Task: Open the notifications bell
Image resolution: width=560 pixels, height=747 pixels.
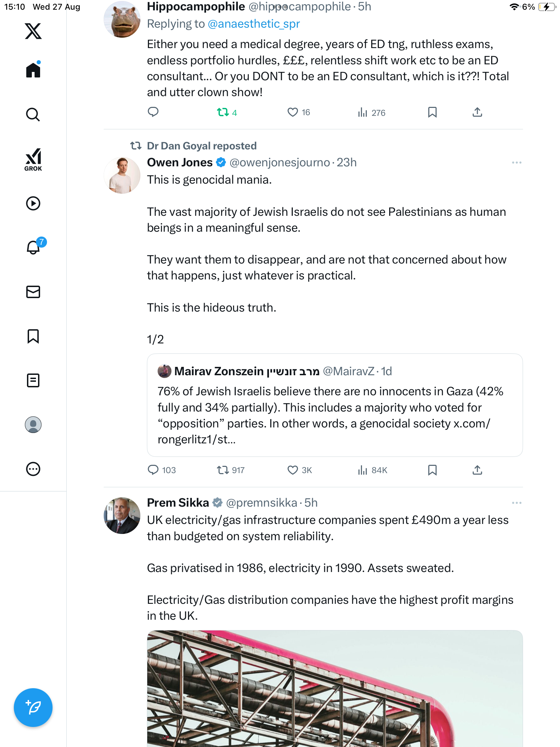Action: [x=33, y=248]
